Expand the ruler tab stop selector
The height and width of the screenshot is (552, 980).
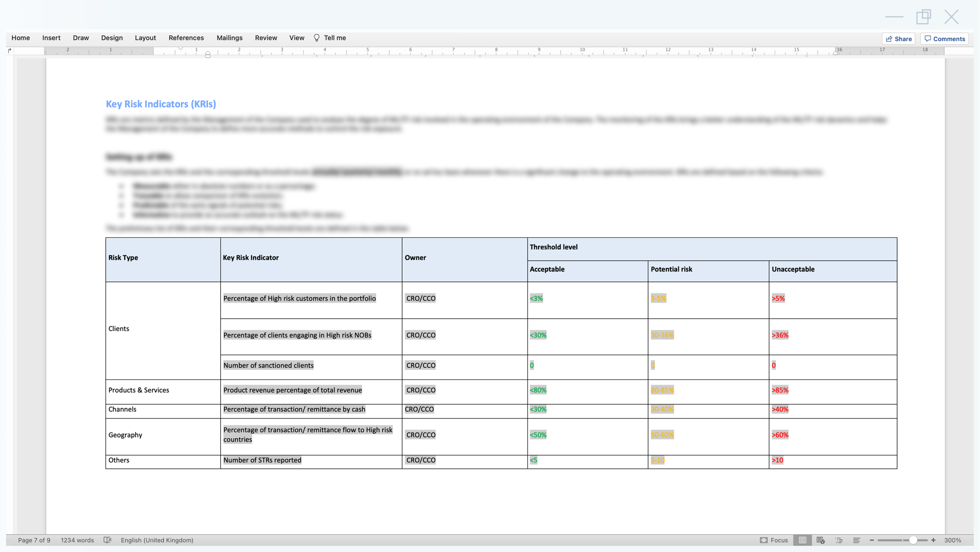click(x=10, y=50)
